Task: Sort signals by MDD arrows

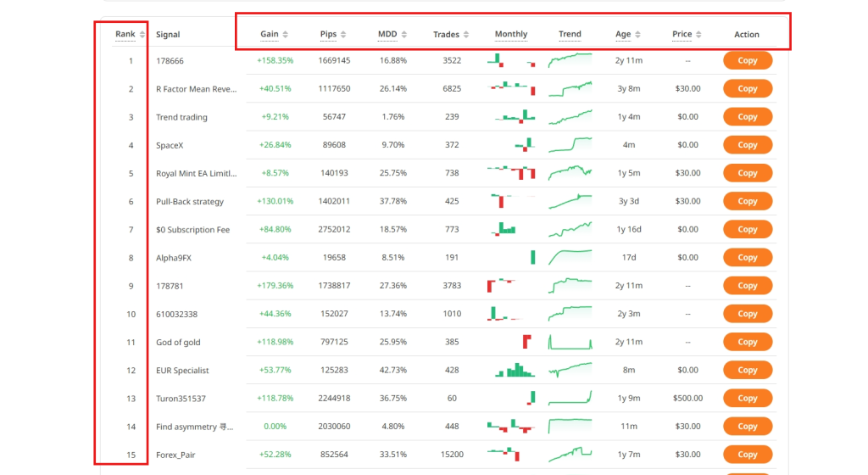Action: (x=403, y=35)
